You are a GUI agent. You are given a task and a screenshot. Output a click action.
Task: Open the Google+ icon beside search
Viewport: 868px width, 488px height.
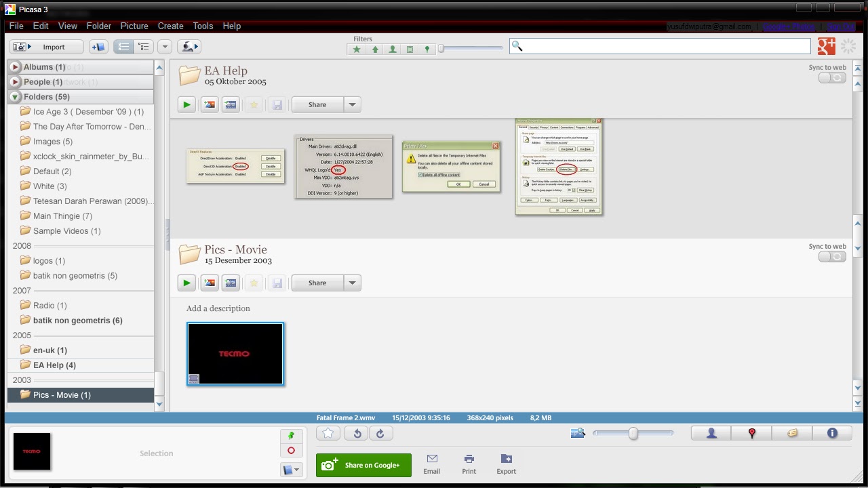click(x=826, y=46)
